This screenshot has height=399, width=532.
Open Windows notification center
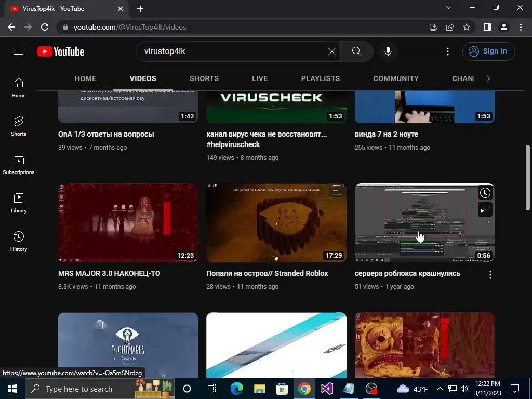515,389
